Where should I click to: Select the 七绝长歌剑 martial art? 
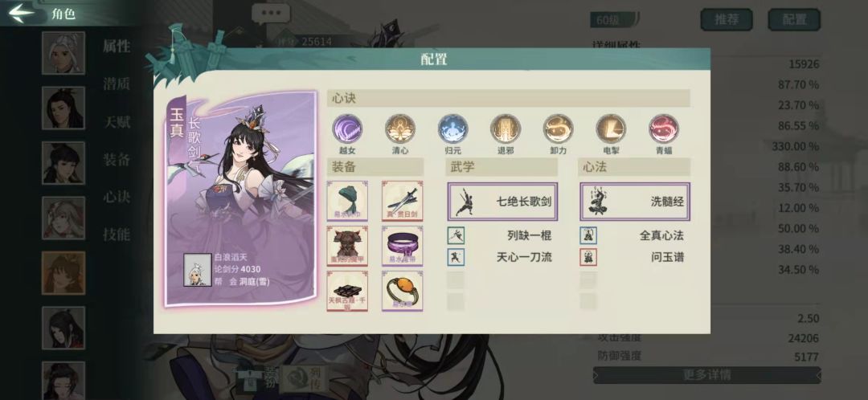(502, 202)
